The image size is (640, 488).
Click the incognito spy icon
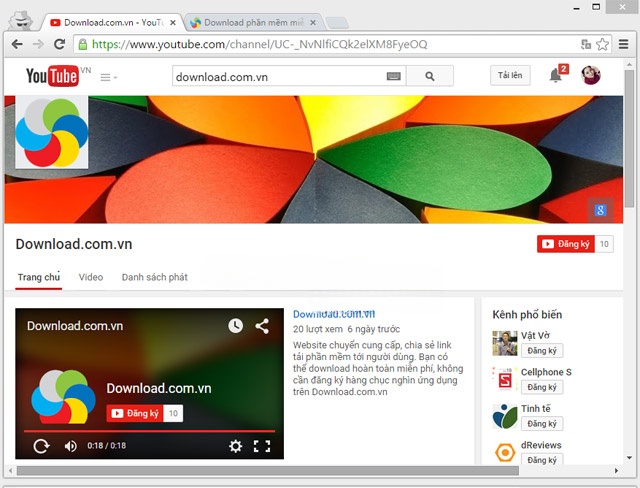pos(21,21)
